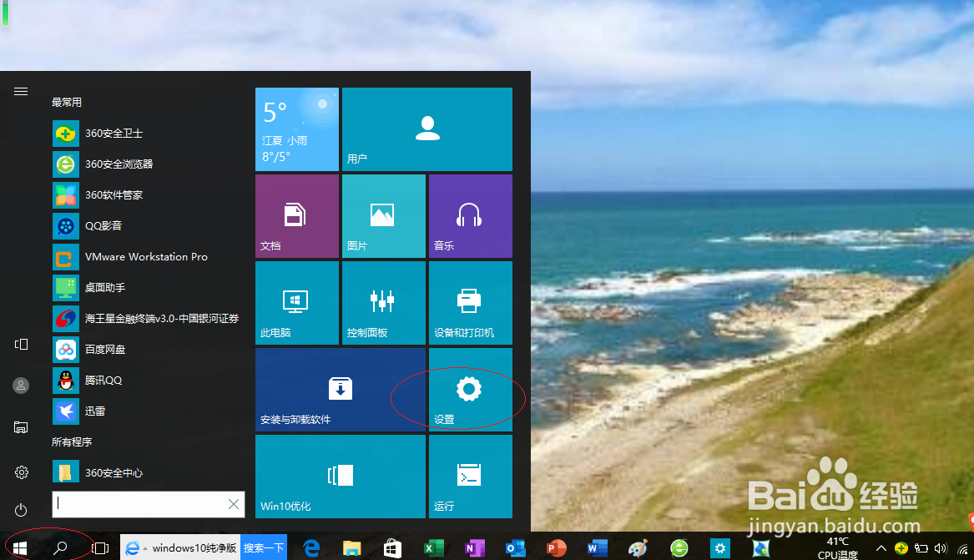Click the 搜索一下 button
Viewport: 974px width, 560px height.
pos(264,547)
